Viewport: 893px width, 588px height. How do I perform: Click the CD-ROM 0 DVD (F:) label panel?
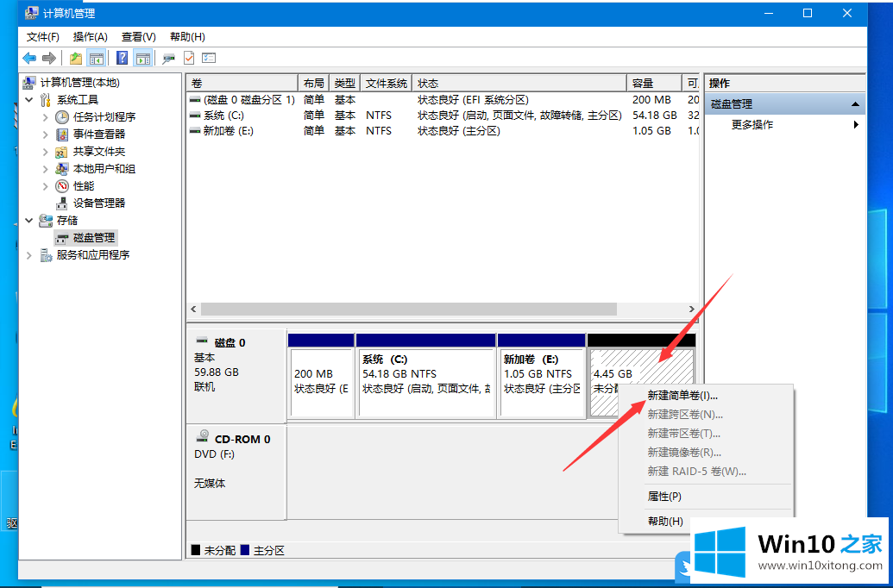(x=236, y=472)
